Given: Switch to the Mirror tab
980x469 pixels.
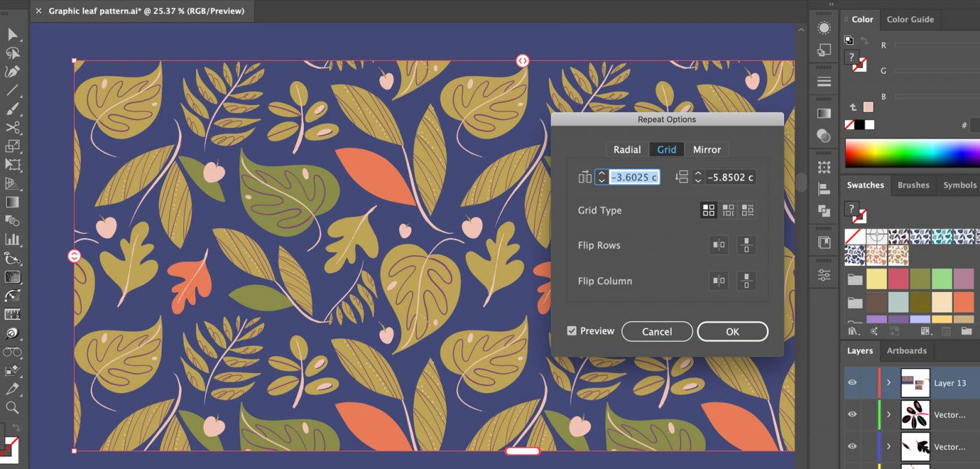Looking at the screenshot, I should coord(707,149).
